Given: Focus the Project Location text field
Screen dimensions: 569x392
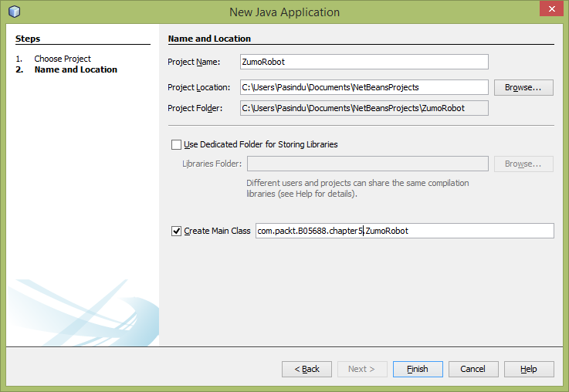Looking at the screenshot, I should (364, 87).
